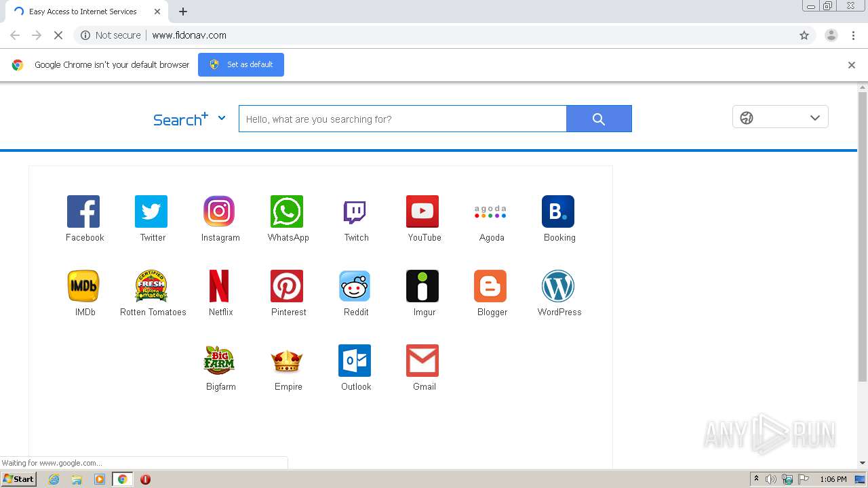The image size is (868, 488).
Task: Open the WordPress shortcut icon
Action: tap(558, 286)
